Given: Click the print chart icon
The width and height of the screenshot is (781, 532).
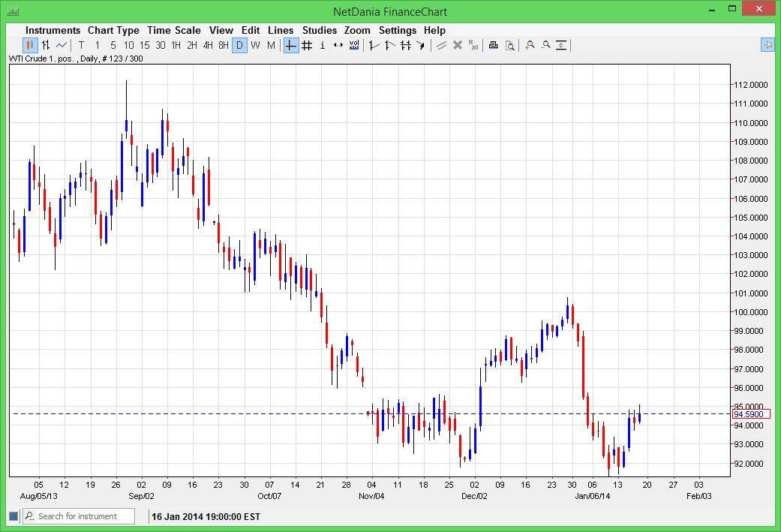Looking at the screenshot, I should pyautogui.click(x=493, y=45).
